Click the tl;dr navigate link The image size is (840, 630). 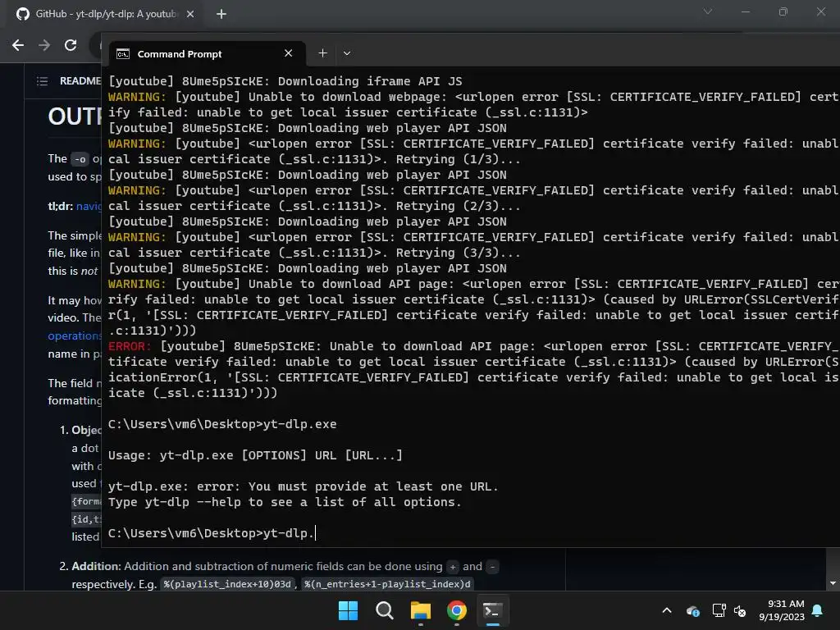[89, 206]
